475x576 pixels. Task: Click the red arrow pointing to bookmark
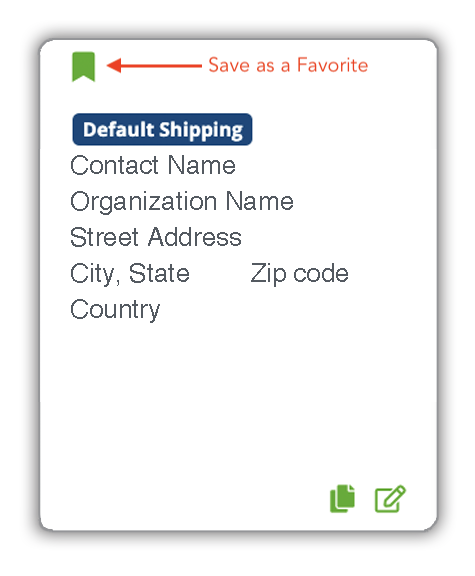pyautogui.click(x=154, y=66)
